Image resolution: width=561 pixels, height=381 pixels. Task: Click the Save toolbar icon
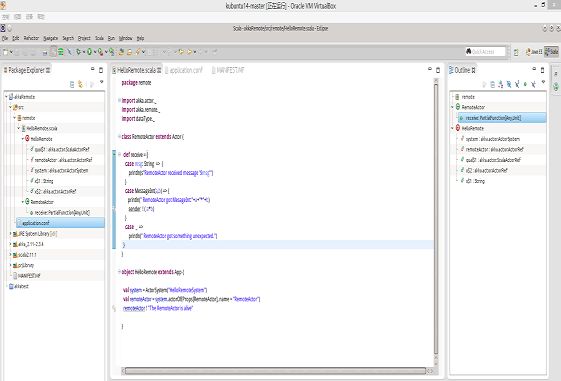pyautogui.click(x=17, y=52)
